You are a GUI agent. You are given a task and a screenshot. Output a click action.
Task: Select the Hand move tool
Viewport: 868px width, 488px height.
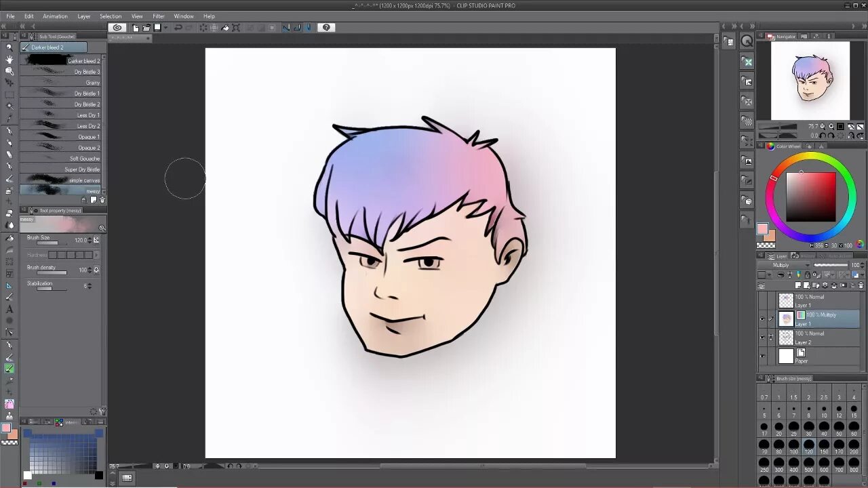[9, 59]
